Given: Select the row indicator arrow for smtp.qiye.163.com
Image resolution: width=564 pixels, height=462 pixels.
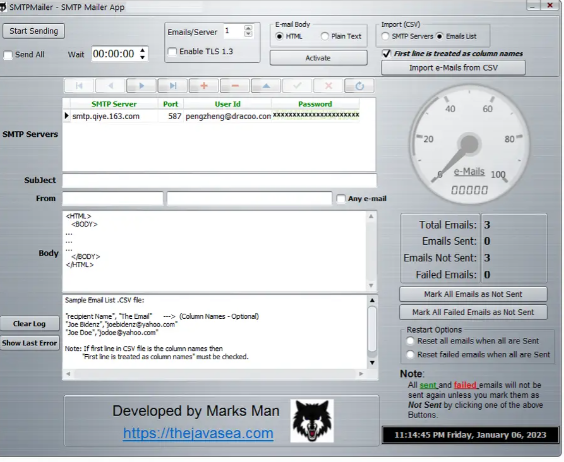Looking at the screenshot, I should click(x=67, y=116).
